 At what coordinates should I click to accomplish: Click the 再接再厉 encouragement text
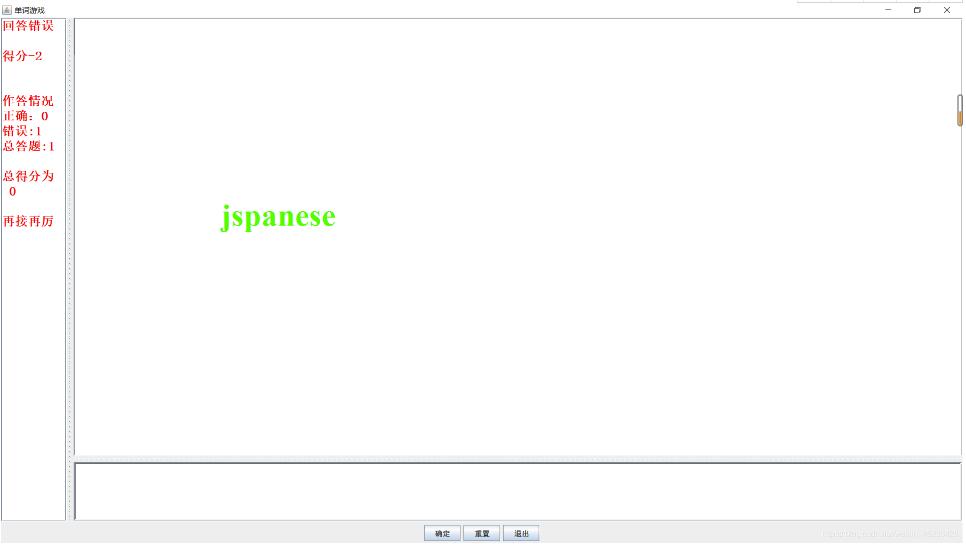coord(28,221)
